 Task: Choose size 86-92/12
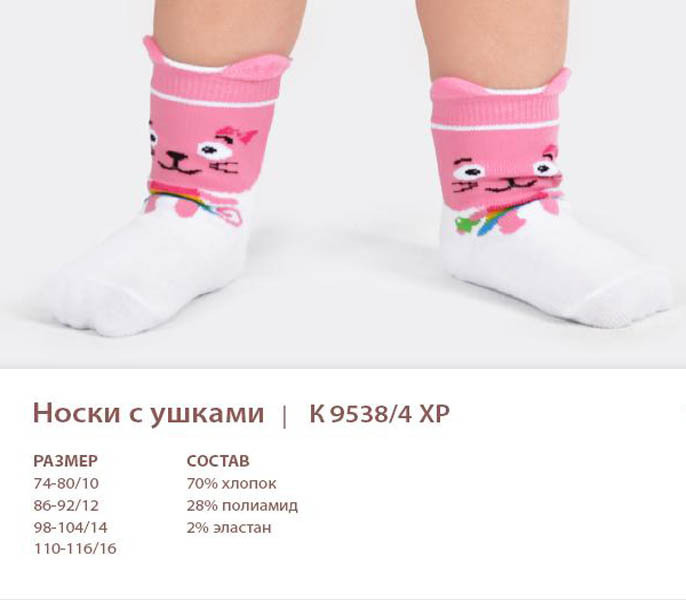click(x=66, y=505)
